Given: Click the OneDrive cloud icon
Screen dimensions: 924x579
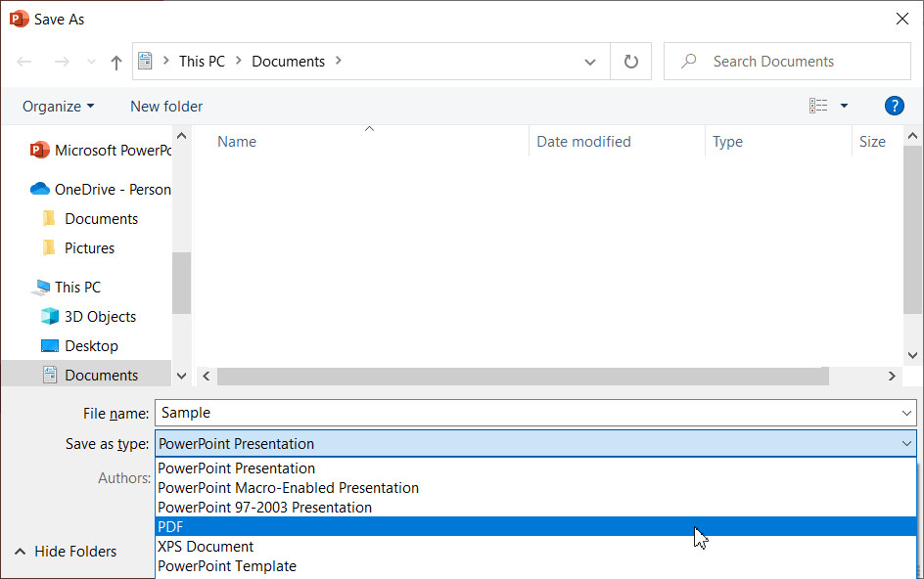Looking at the screenshot, I should tap(40, 189).
